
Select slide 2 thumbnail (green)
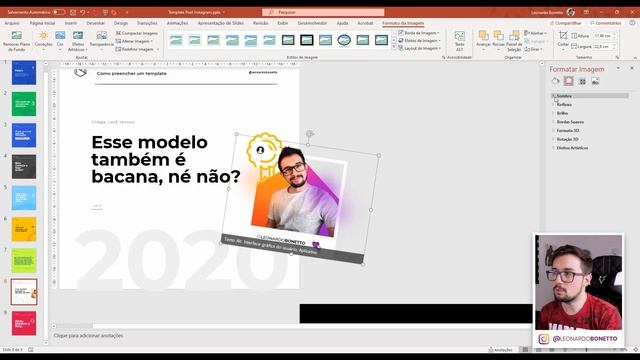(x=24, y=104)
